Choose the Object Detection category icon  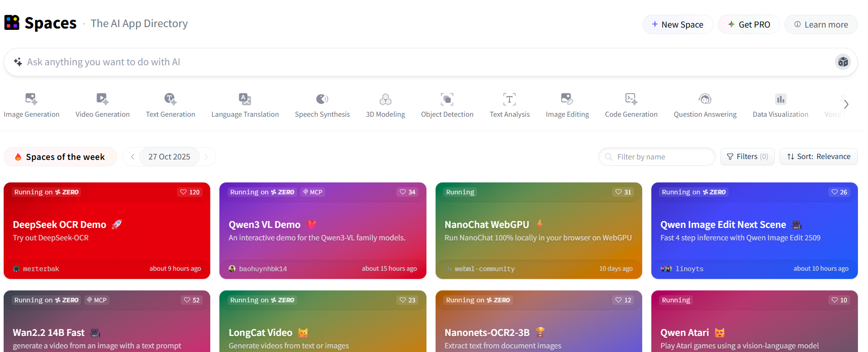(x=447, y=99)
